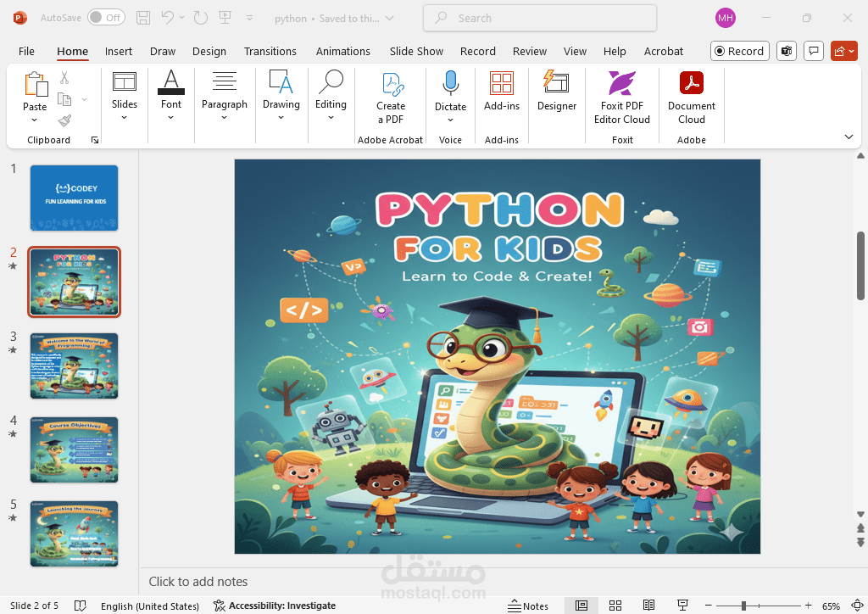Go to next slide double arrow
This screenshot has height=614, width=868.
point(860,541)
